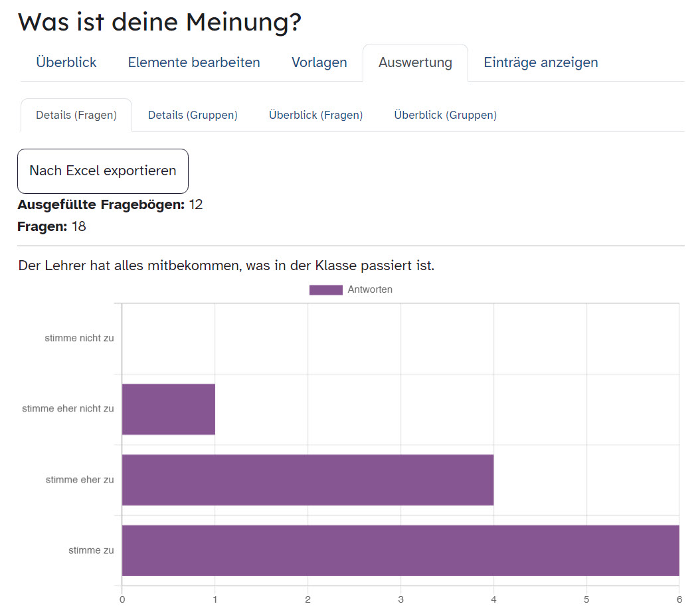Click the 'stimme eher nicht zu' bar
The width and height of the screenshot is (700, 610).
[x=169, y=409]
